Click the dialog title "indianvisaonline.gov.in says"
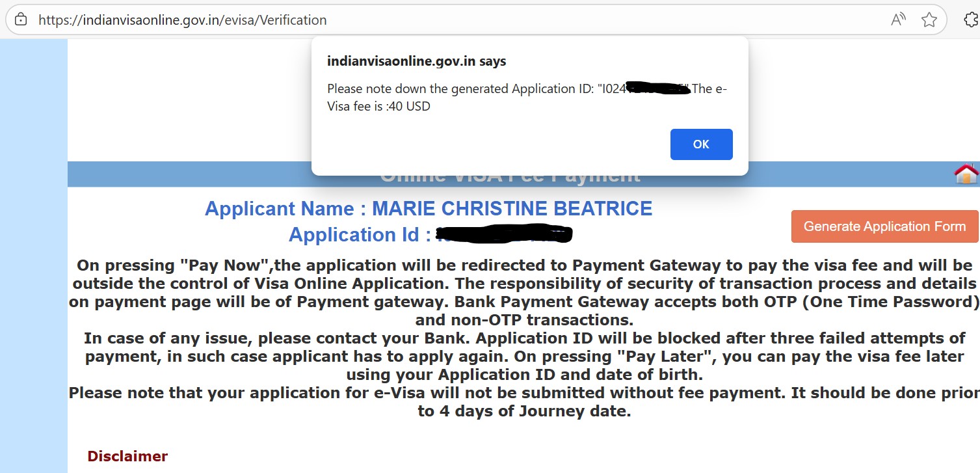980x473 pixels. pos(416,62)
